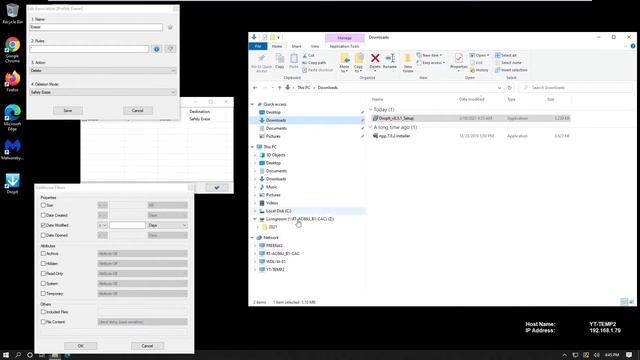Screen dimensions: 640x360
Task: Refresh the Downloads folder view
Action: point(509,88)
